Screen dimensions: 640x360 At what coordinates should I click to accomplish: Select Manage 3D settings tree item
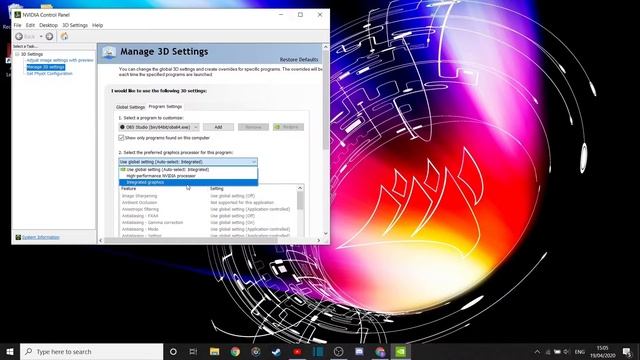coord(45,67)
